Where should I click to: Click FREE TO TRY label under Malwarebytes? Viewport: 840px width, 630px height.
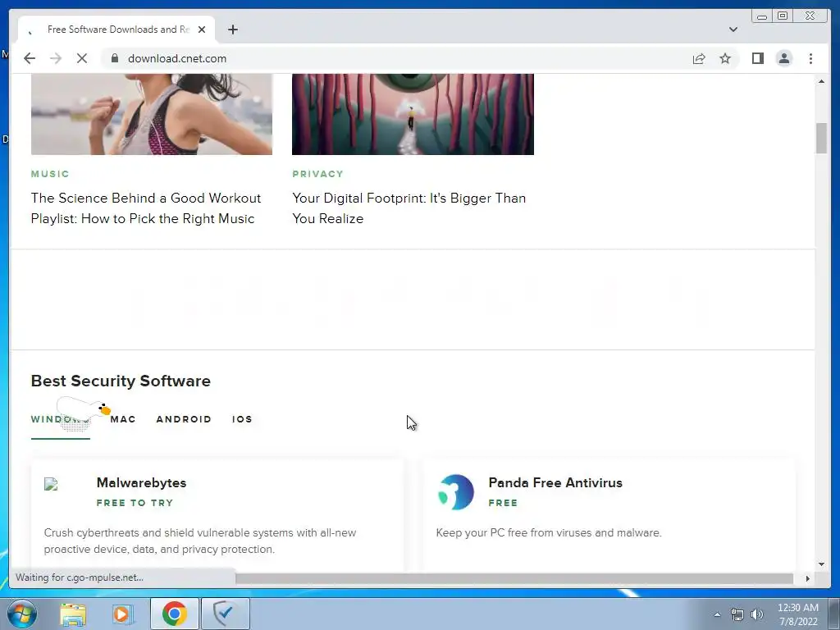(135, 503)
